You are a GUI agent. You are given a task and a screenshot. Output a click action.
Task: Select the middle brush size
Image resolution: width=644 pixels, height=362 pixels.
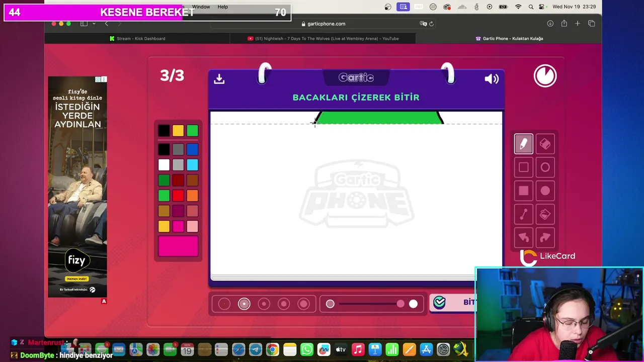coord(264,304)
